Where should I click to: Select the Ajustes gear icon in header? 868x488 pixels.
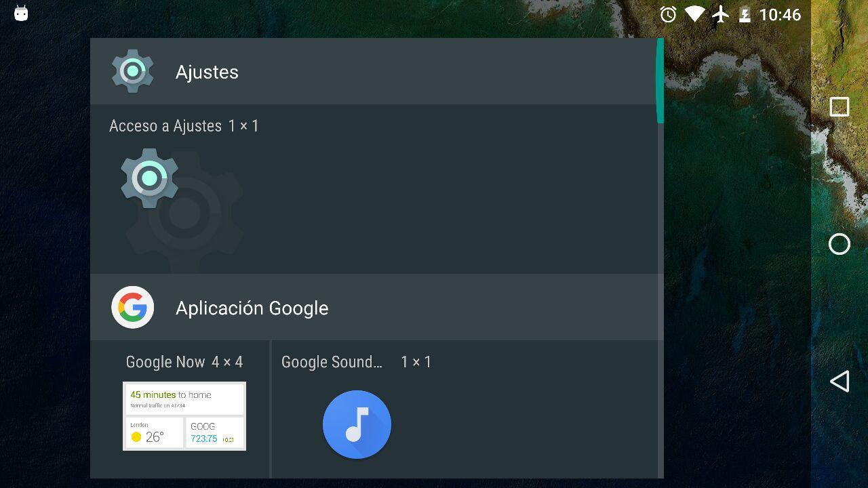click(133, 71)
